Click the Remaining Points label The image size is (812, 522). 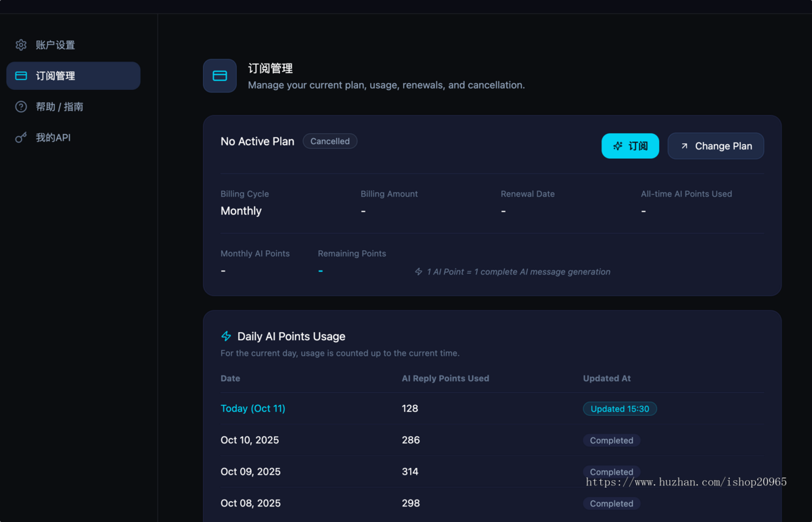[x=352, y=254]
